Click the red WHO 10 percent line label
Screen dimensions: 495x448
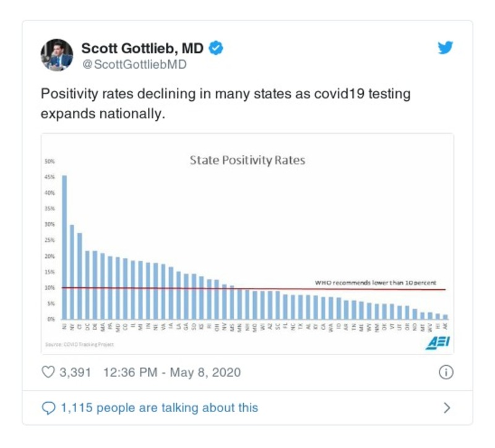[376, 283]
